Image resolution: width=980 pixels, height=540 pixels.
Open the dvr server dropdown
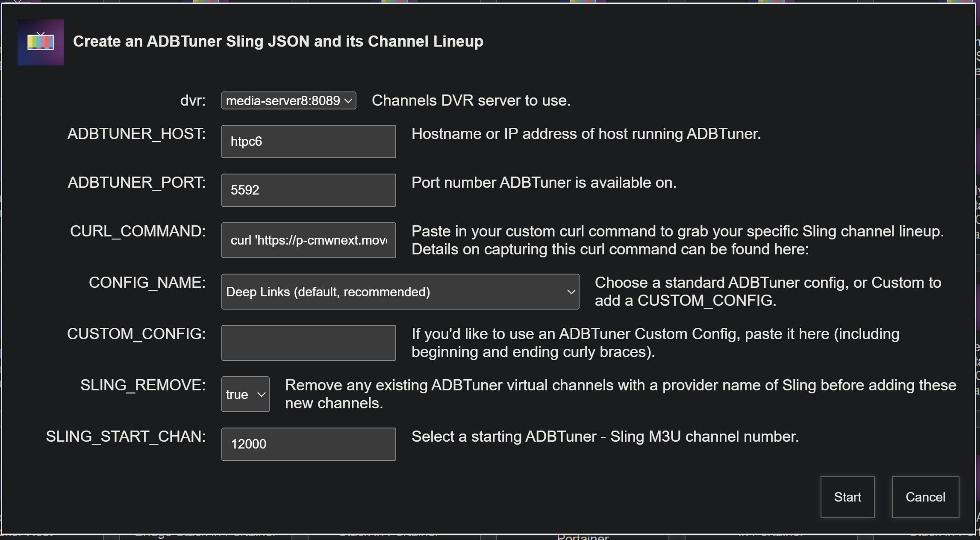(288, 100)
